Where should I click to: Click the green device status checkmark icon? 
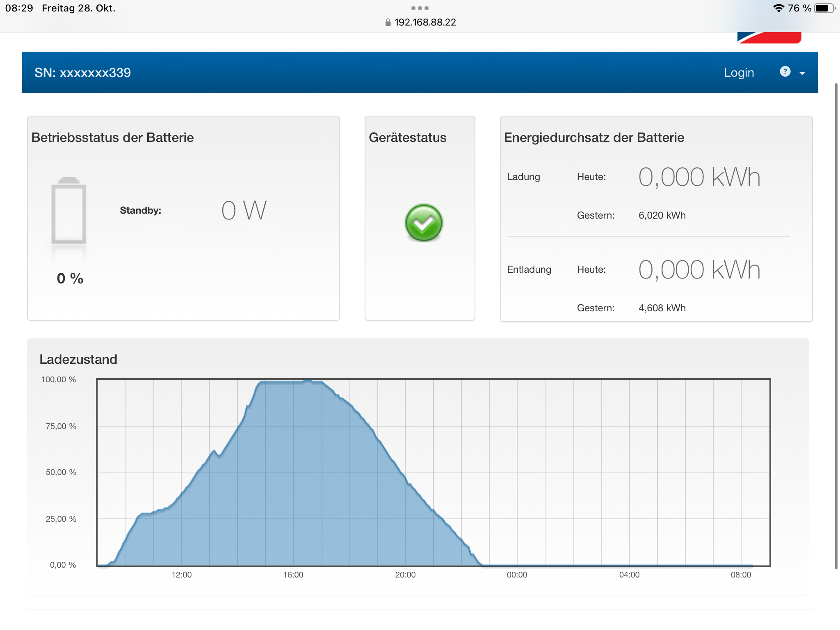point(424,223)
